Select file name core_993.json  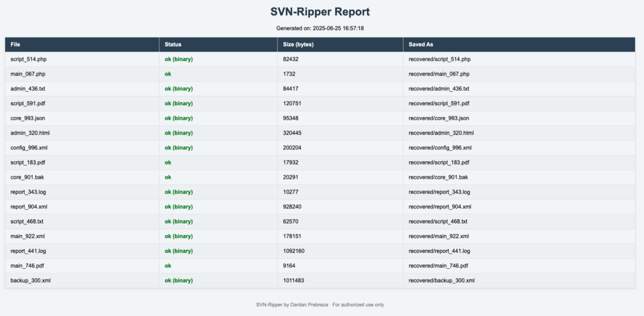pos(28,118)
